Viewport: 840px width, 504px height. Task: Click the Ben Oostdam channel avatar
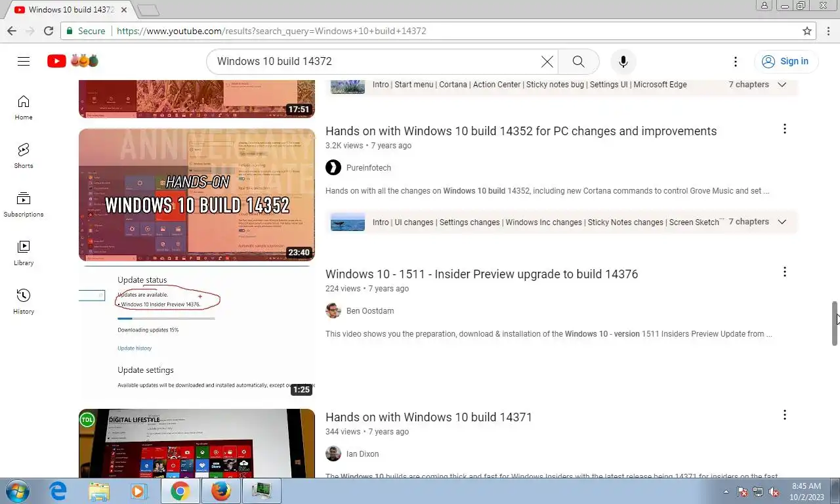(x=333, y=310)
